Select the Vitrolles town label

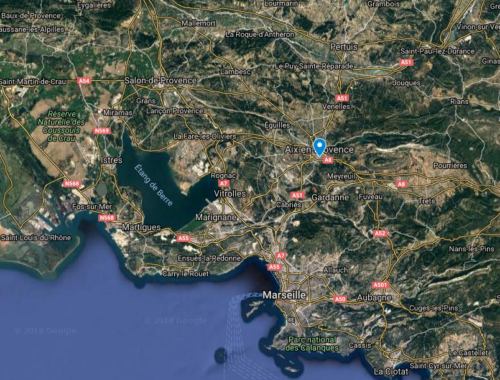click(230, 194)
